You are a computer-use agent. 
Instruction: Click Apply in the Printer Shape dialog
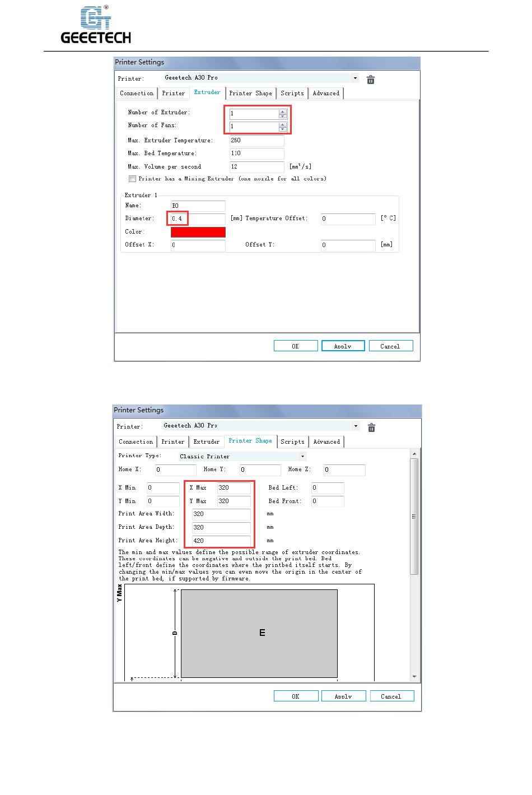coord(344,696)
